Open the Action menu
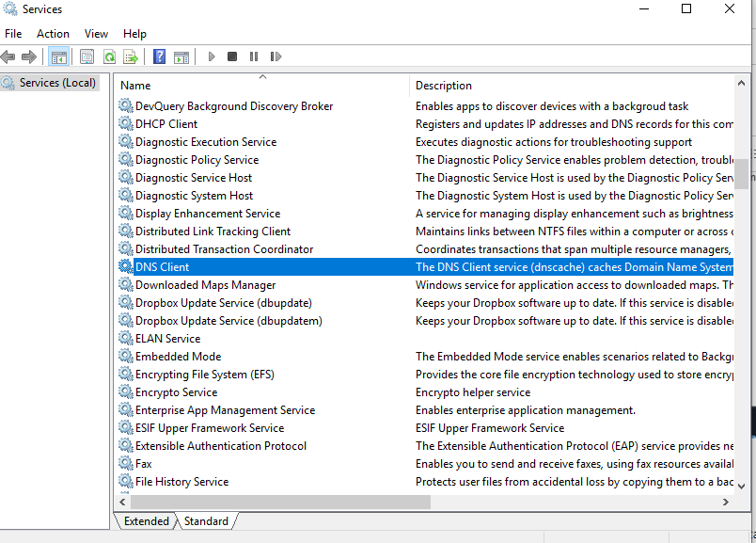Viewport: 756px width, 543px height. click(x=53, y=34)
